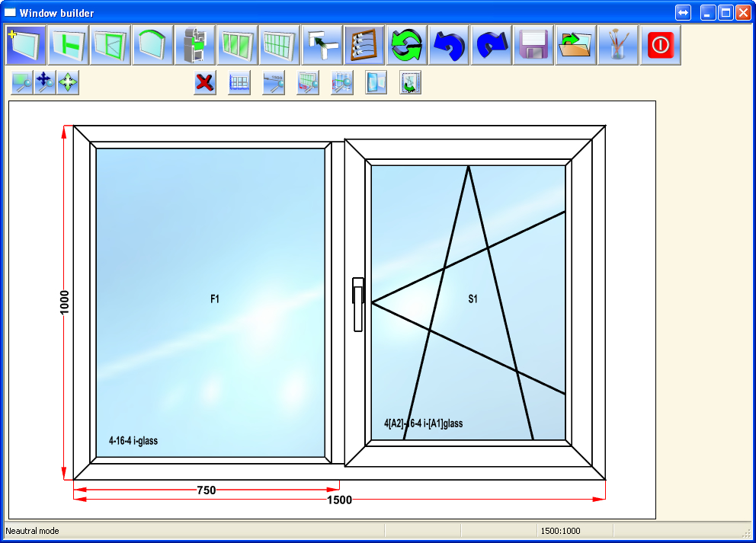The width and height of the screenshot is (756, 543).
Task: Select the multi-pane glazing tool
Action: 237,45
